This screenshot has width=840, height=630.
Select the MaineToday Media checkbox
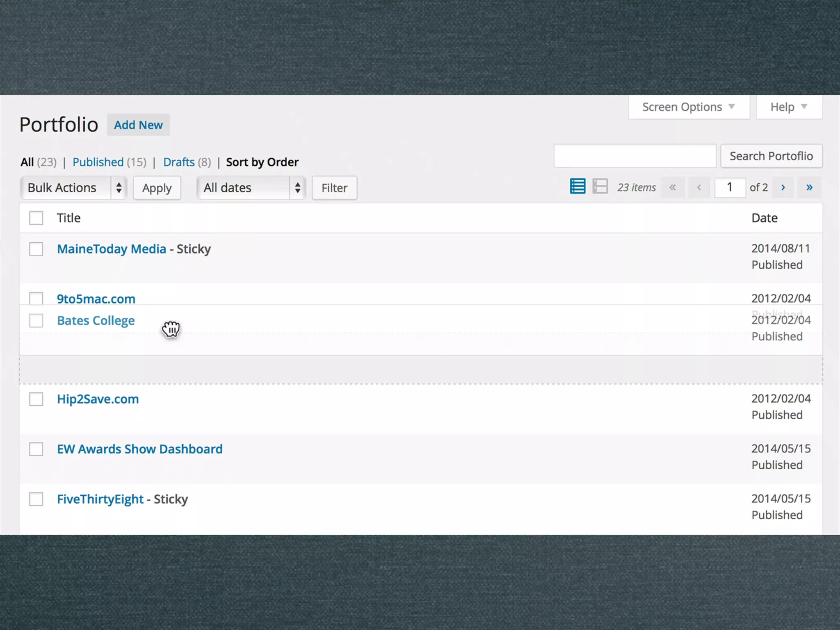36,249
